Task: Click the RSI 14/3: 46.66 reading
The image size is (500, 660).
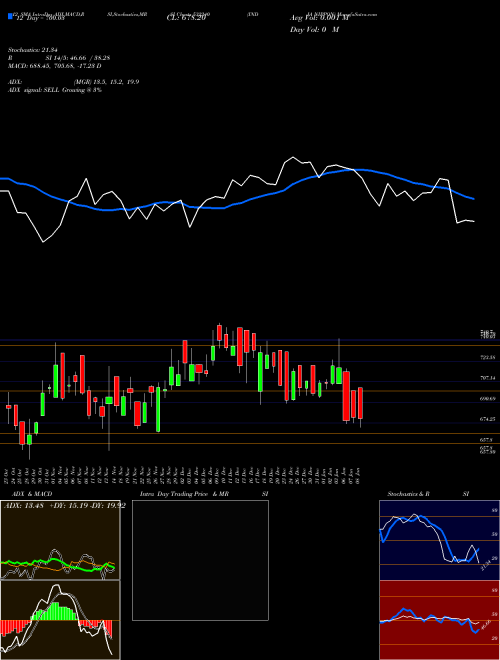Action: (x=59, y=58)
